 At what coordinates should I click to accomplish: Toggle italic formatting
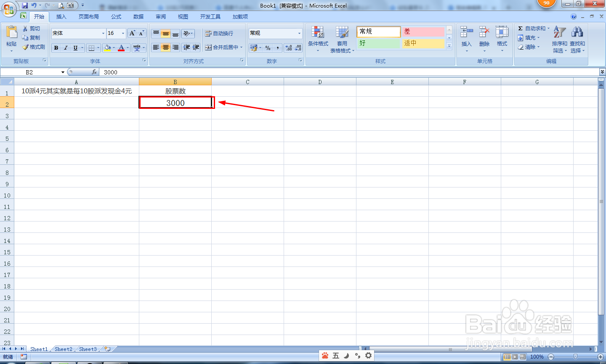coord(66,48)
